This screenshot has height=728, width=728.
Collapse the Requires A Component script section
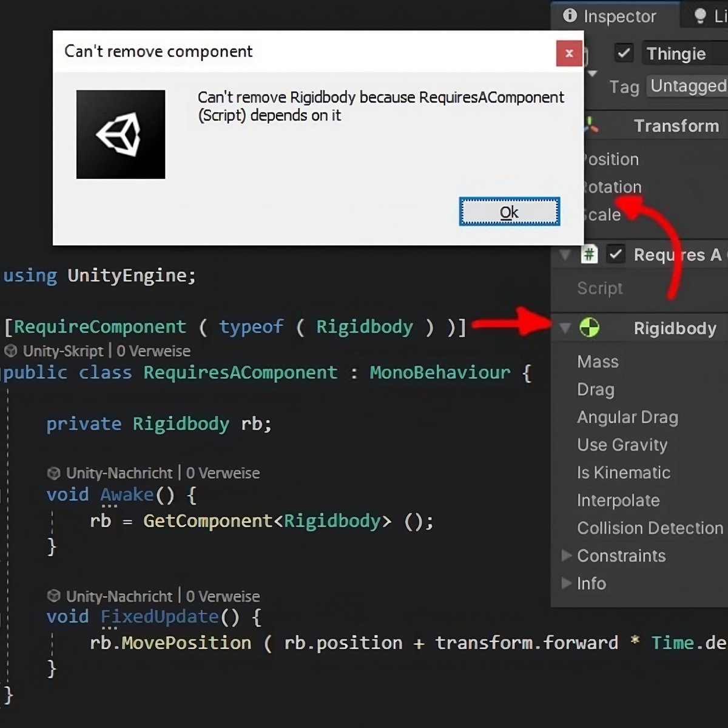click(x=565, y=255)
